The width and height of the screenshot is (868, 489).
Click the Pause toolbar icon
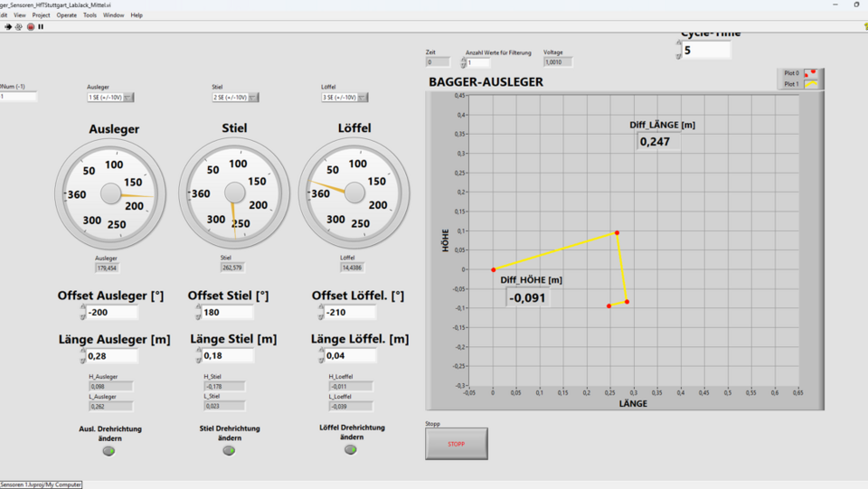pos(41,26)
